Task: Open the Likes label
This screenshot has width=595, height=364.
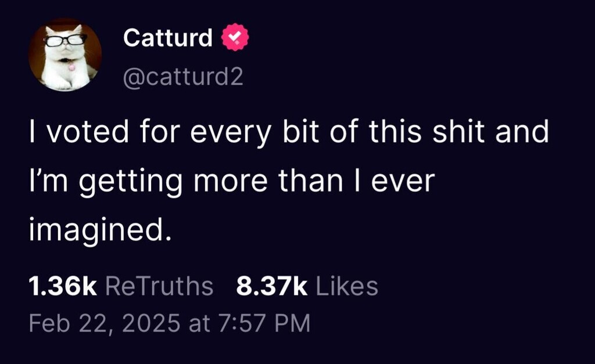Action: (x=346, y=286)
